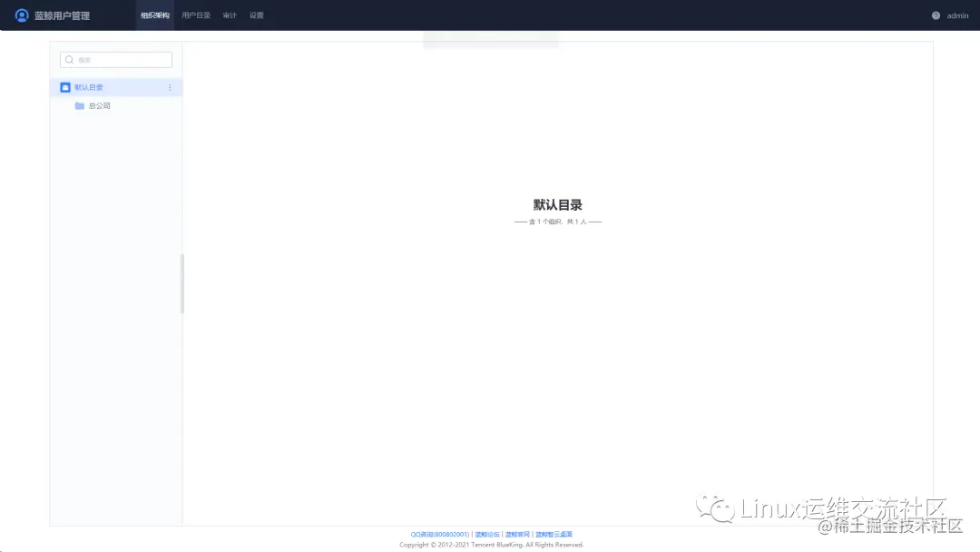This screenshot has height=552, width=980.
Task: Open the 审计 navigation tab
Action: coord(230,15)
